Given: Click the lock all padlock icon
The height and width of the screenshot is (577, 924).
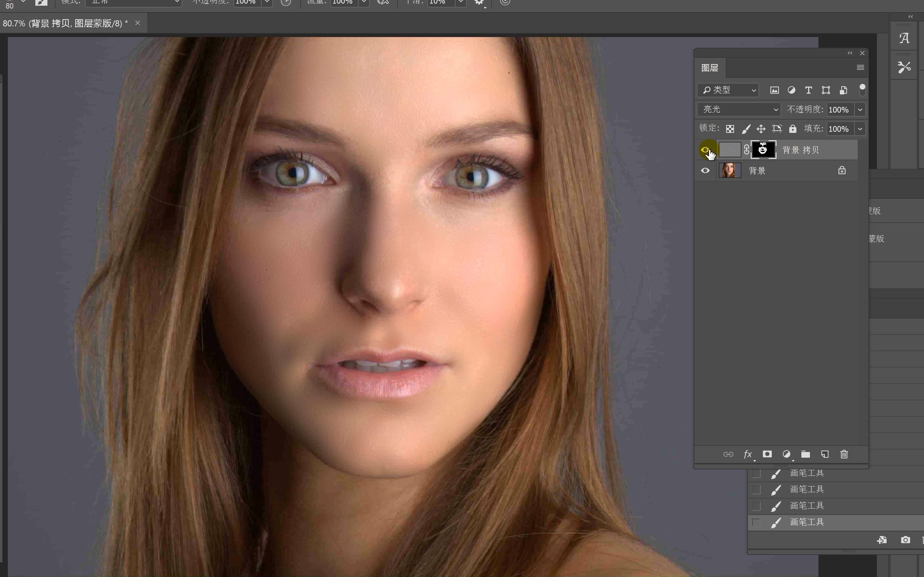Looking at the screenshot, I should pyautogui.click(x=793, y=129).
